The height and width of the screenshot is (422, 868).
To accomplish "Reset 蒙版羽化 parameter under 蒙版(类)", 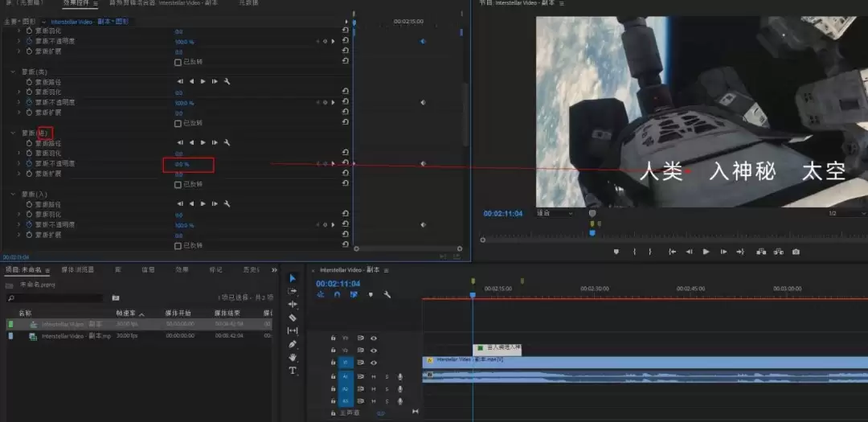I will 346,92.
